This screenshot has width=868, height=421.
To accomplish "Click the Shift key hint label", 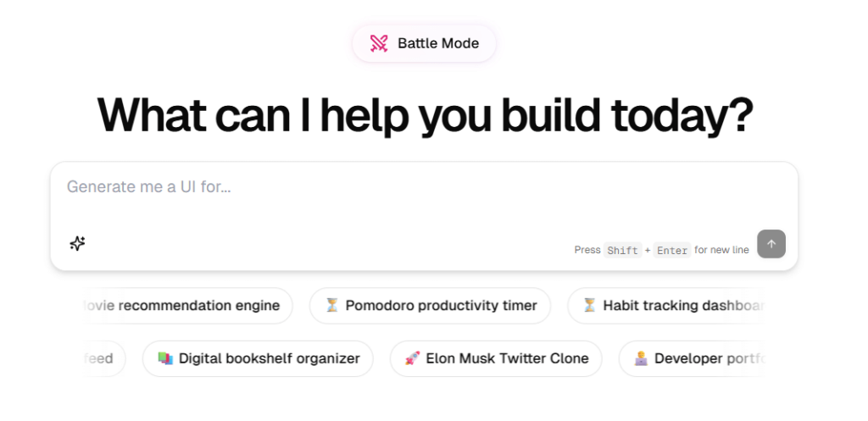I will (622, 251).
